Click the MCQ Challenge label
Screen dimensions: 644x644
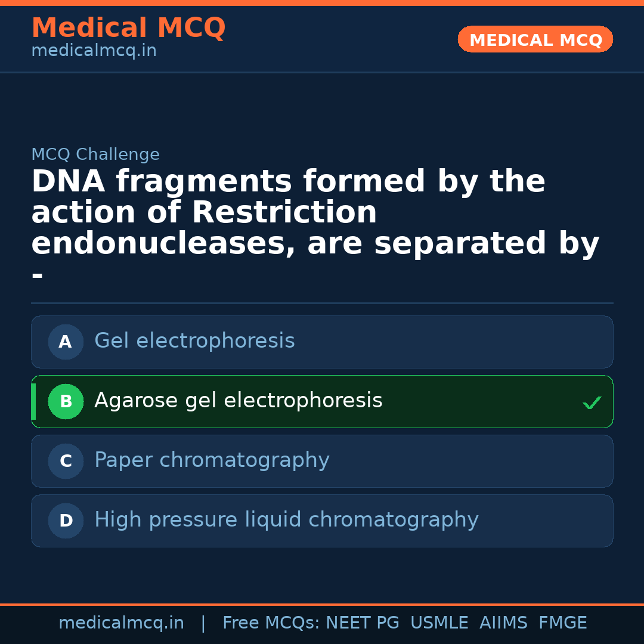click(x=95, y=155)
